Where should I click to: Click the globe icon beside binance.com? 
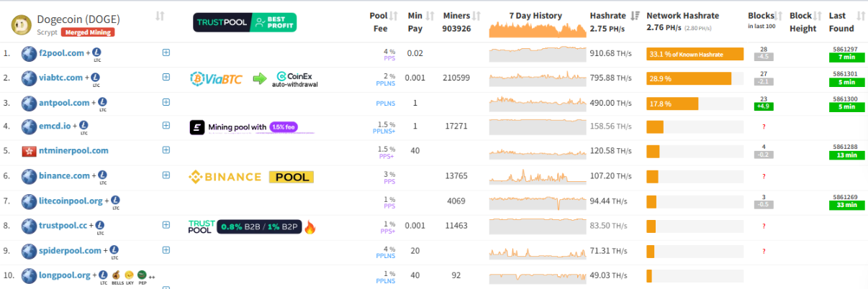coord(29,175)
